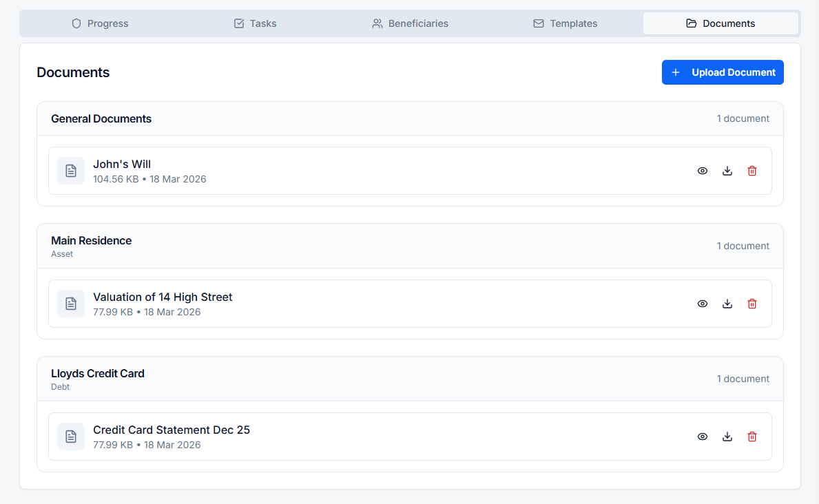Screen dimensions: 819x504
Task: Preview the Valuation of 14 High Street
Action: [702, 303]
